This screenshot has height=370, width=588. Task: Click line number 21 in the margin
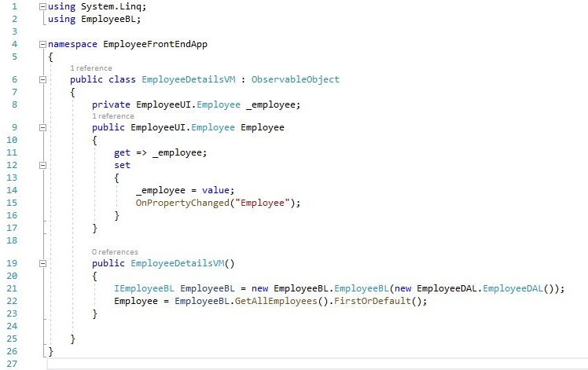[12, 288]
